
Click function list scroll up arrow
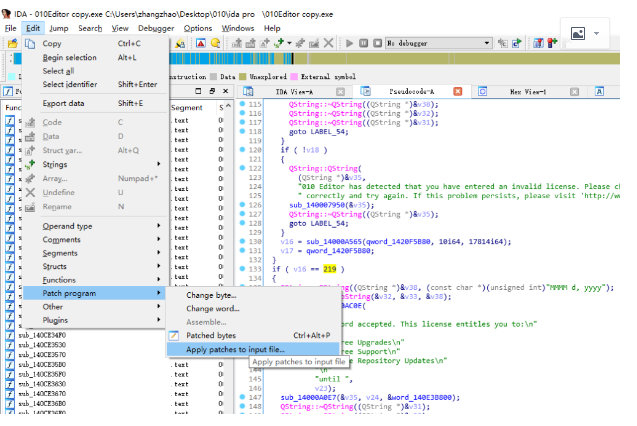(x=228, y=107)
